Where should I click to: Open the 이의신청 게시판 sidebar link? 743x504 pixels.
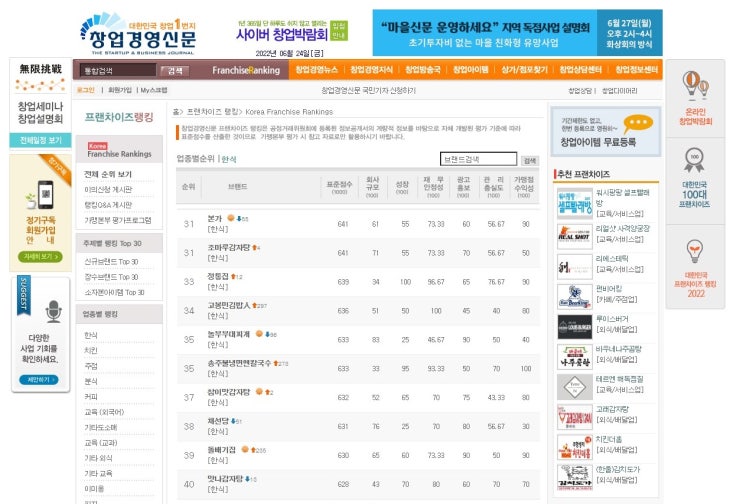point(109,189)
